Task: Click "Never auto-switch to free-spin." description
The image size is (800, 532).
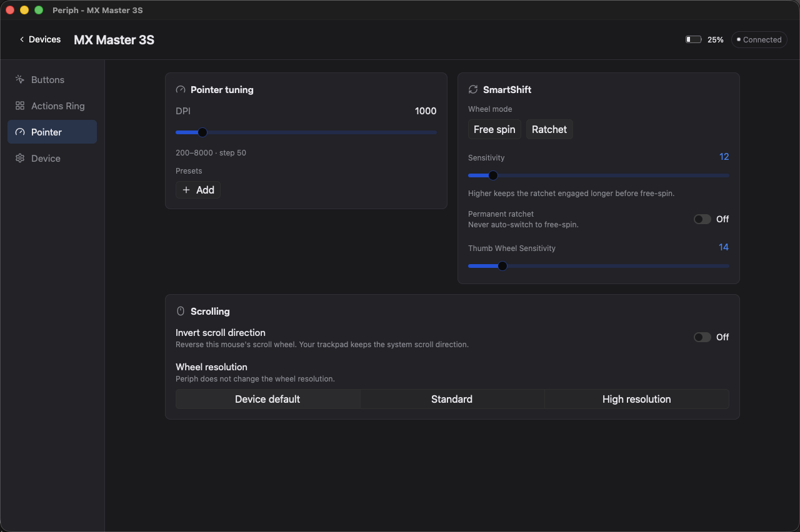Action: [523, 225]
